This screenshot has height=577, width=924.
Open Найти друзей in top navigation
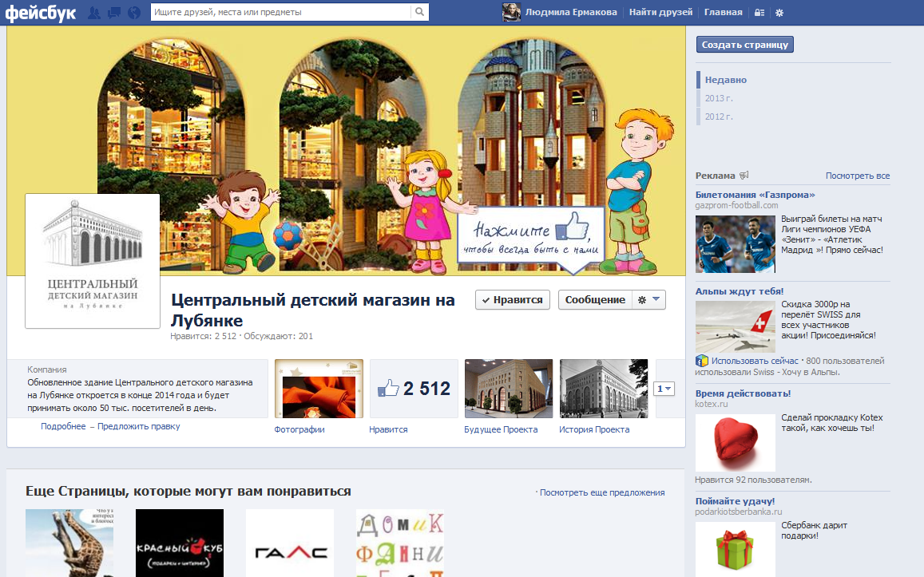click(660, 12)
